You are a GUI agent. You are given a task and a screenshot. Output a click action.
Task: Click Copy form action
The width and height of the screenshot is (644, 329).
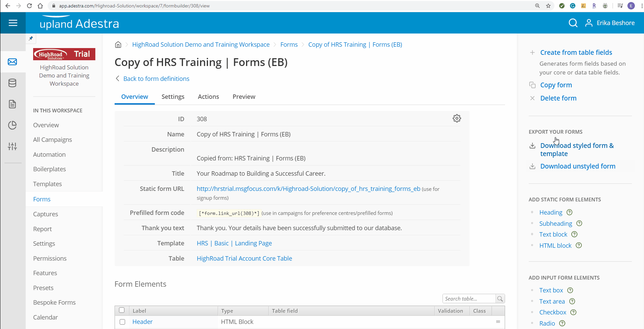click(x=556, y=85)
